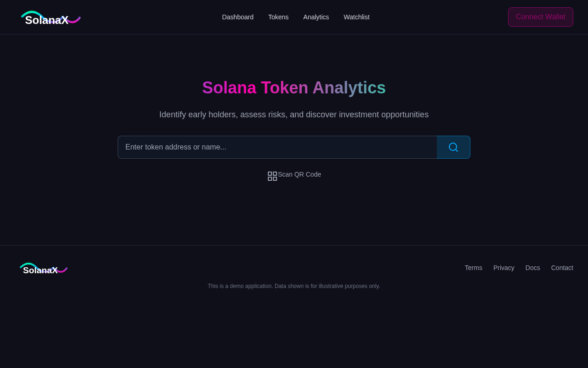Navigate to Analytics
Image resolution: width=588 pixels, height=368 pixels.
point(316,17)
